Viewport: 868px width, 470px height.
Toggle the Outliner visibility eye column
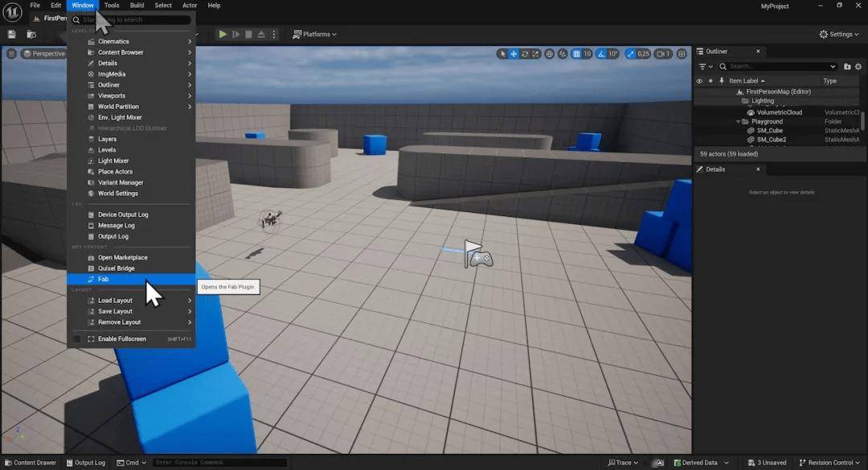tap(699, 80)
